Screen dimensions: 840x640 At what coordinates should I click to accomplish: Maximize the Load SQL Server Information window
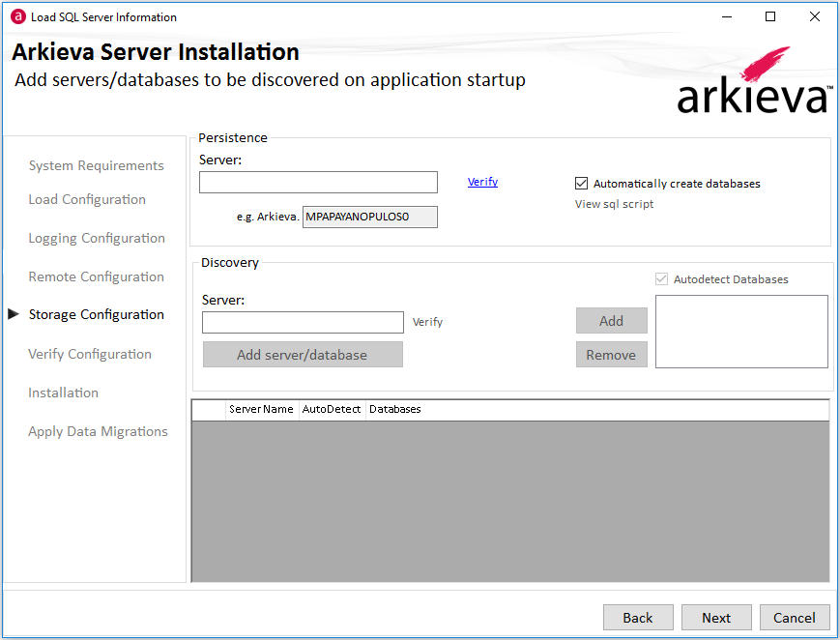770,16
